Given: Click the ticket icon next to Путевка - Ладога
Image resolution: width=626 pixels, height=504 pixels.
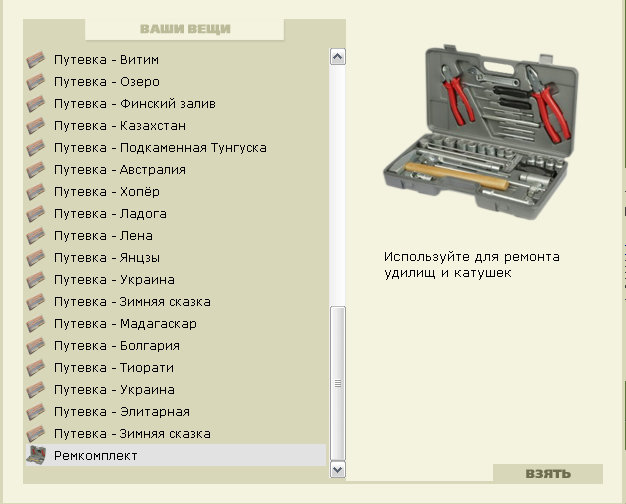Looking at the screenshot, I should click(36, 214).
